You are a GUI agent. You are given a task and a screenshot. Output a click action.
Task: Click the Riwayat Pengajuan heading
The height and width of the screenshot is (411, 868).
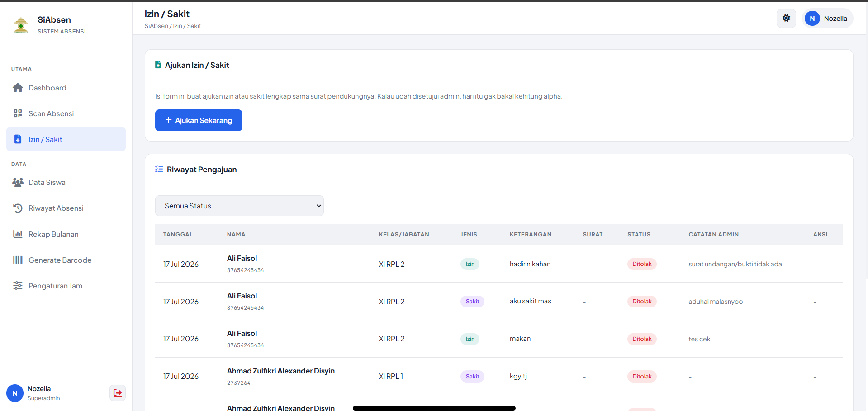click(202, 170)
